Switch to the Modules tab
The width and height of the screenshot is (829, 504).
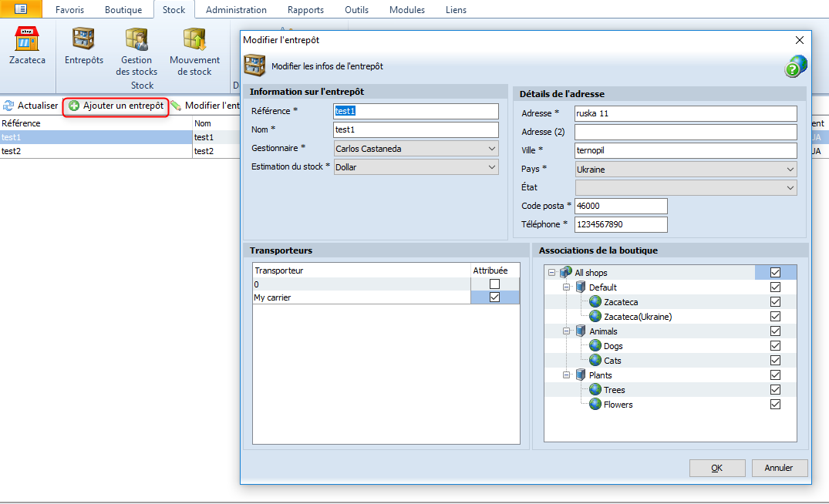[x=407, y=9]
